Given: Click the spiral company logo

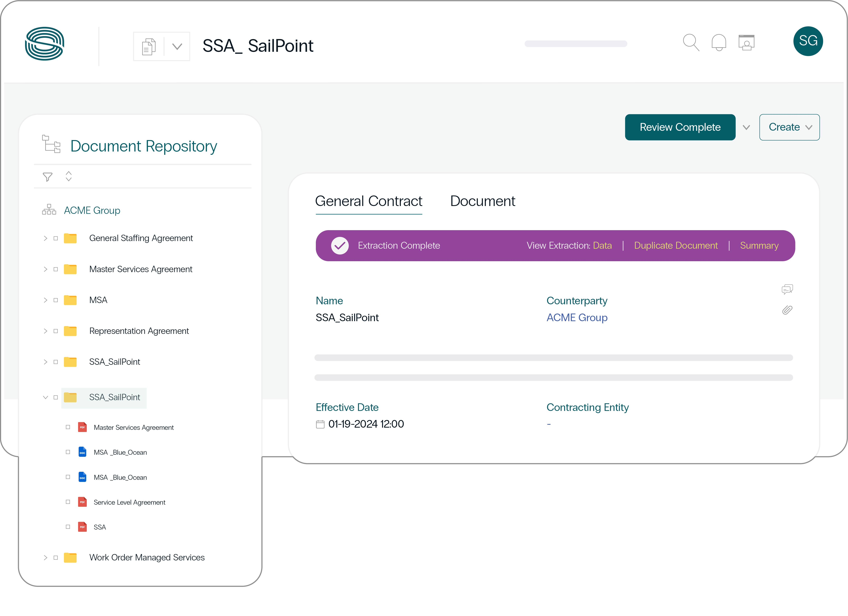Looking at the screenshot, I should (x=44, y=43).
